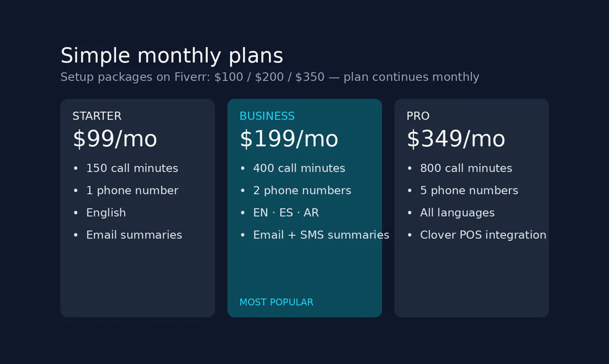Select the 1 phone number item
Screen dimensions: 609x364
point(132,191)
